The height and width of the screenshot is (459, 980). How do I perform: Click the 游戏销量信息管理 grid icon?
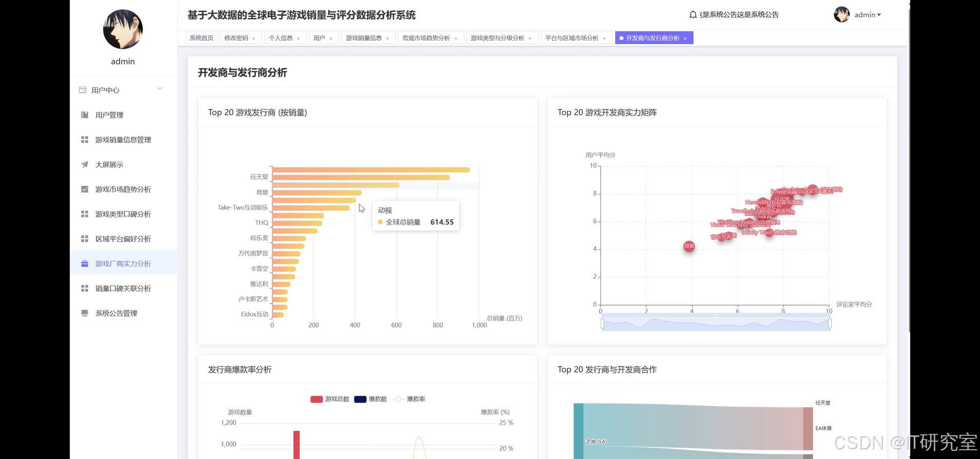[x=85, y=140]
